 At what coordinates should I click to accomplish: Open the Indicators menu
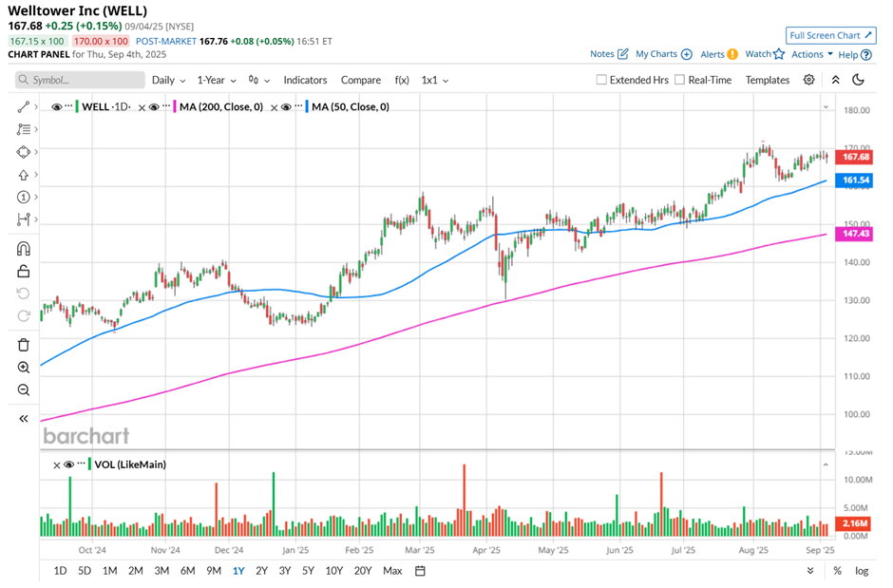click(305, 80)
